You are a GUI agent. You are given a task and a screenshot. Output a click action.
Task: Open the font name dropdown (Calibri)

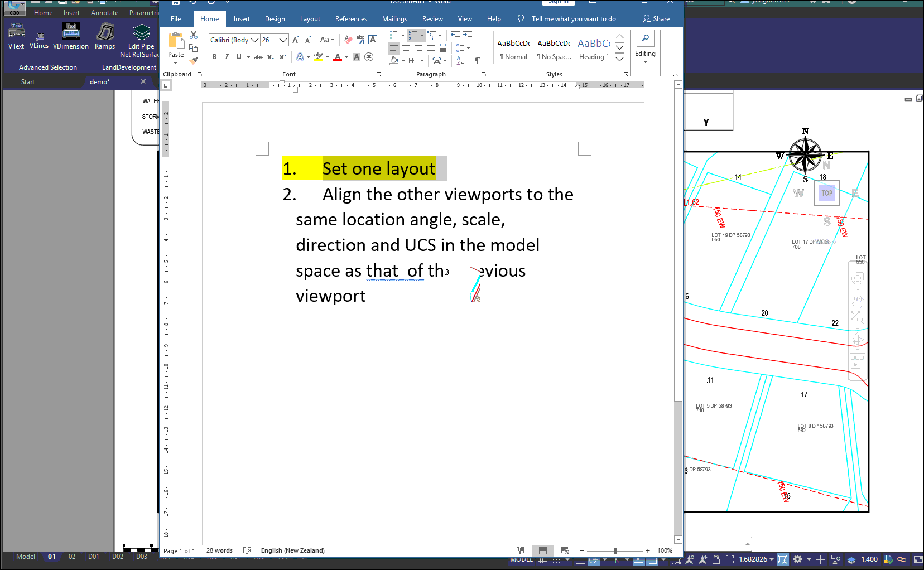point(255,40)
